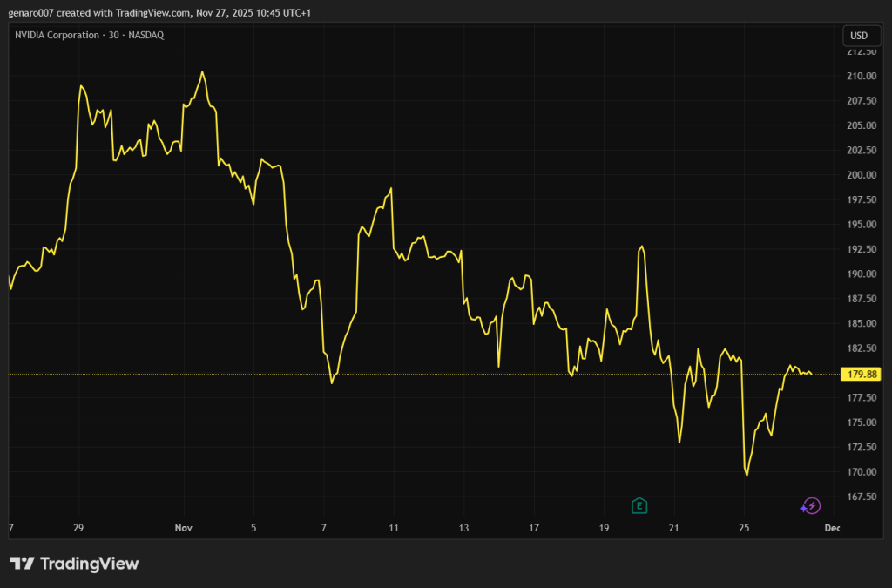
Task: Click the Dec label on the time axis
Action: pyautogui.click(x=832, y=528)
